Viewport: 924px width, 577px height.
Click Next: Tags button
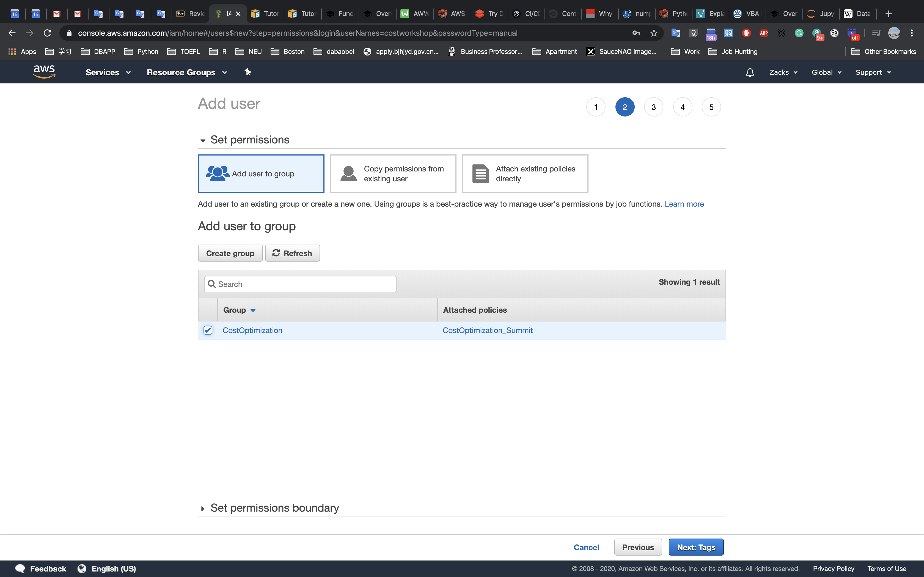click(696, 547)
